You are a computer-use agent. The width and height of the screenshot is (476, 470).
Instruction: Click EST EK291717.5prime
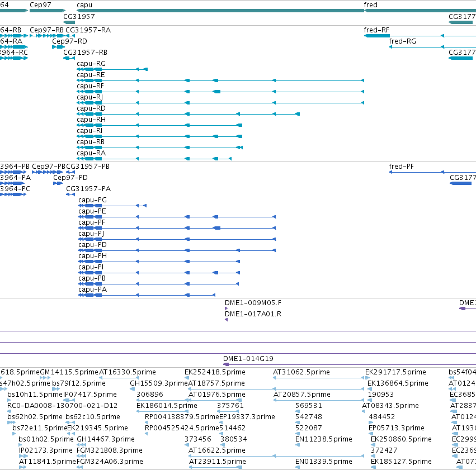395,372
